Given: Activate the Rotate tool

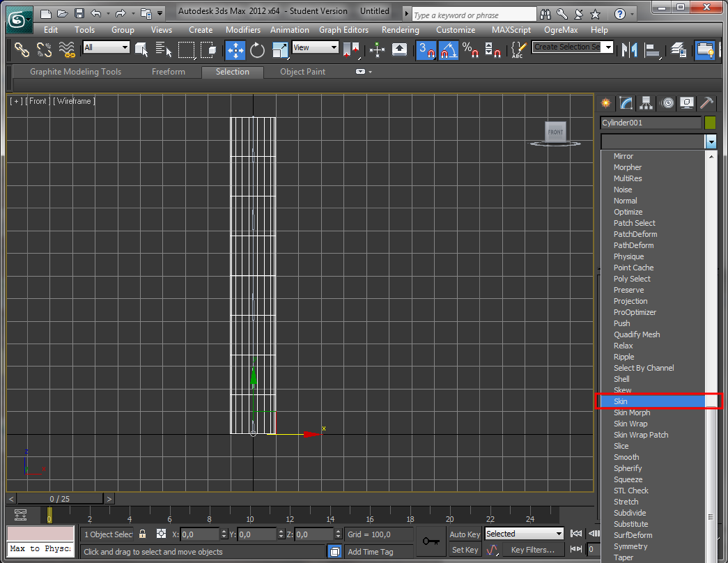Looking at the screenshot, I should pyautogui.click(x=256, y=50).
